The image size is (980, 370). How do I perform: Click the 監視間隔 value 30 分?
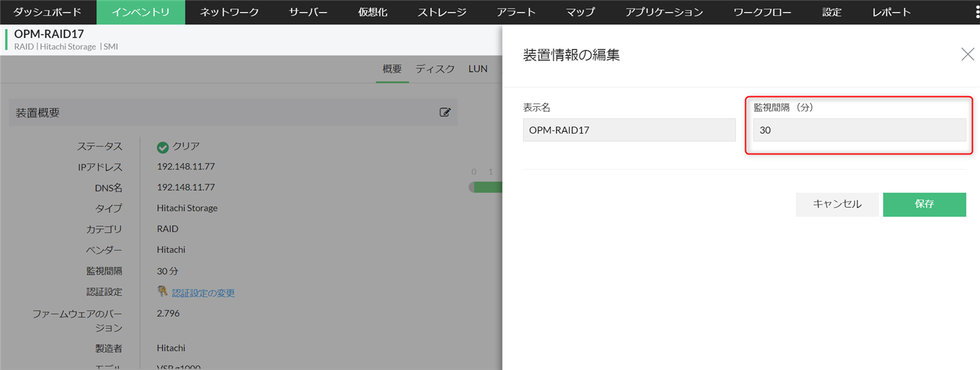click(x=168, y=271)
